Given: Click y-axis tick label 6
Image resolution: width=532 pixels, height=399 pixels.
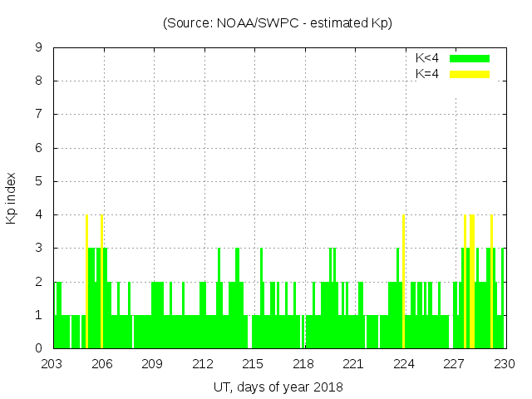Looking at the screenshot, I should (x=38, y=148).
